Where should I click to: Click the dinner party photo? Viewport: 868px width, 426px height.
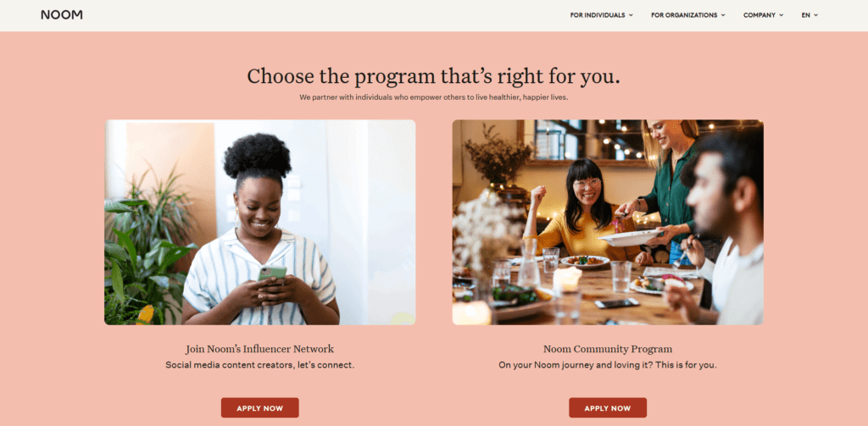pos(608,223)
